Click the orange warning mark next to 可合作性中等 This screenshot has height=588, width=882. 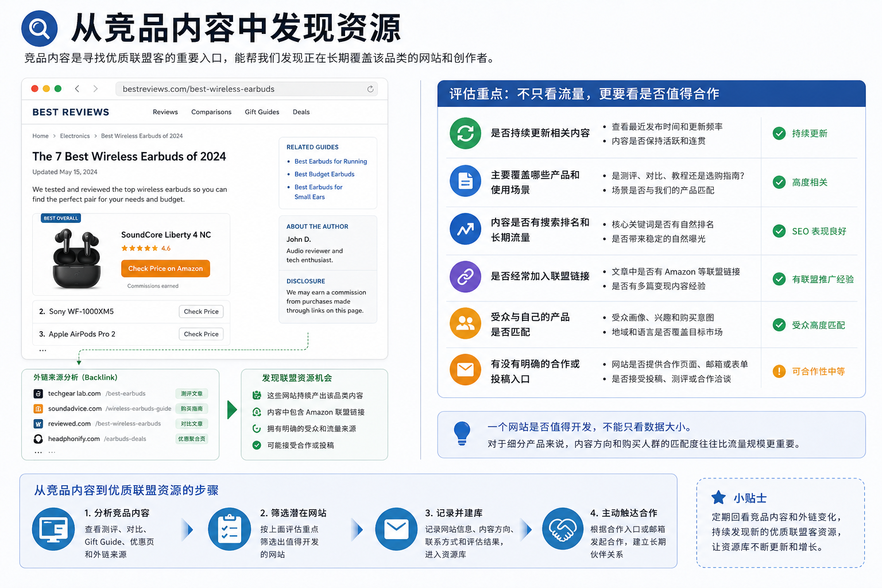tap(779, 371)
